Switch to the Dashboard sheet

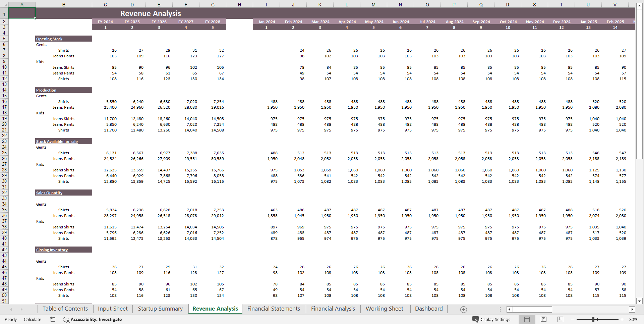pos(429,309)
